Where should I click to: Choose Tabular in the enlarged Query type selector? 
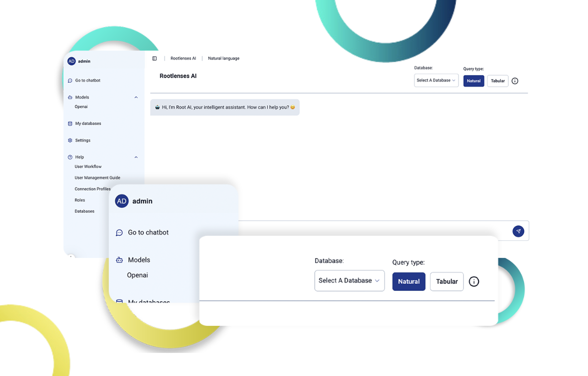tap(447, 282)
